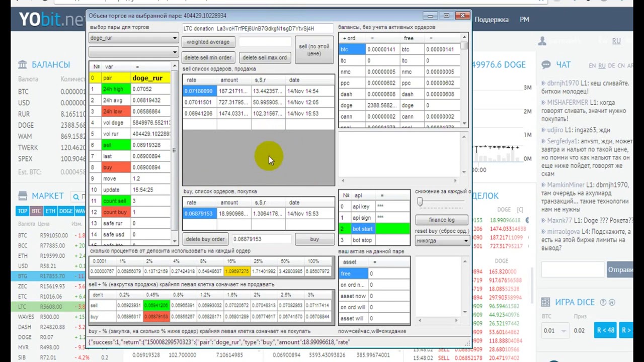Select the LTC row in market list
This screenshot has width=644, height=362.
[x=48, y=306]
